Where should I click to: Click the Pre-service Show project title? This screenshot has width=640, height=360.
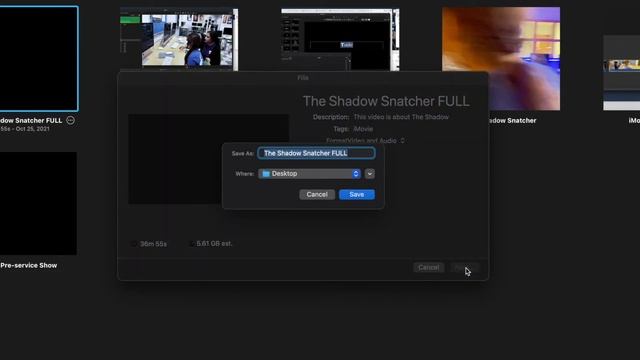(29, 265)
